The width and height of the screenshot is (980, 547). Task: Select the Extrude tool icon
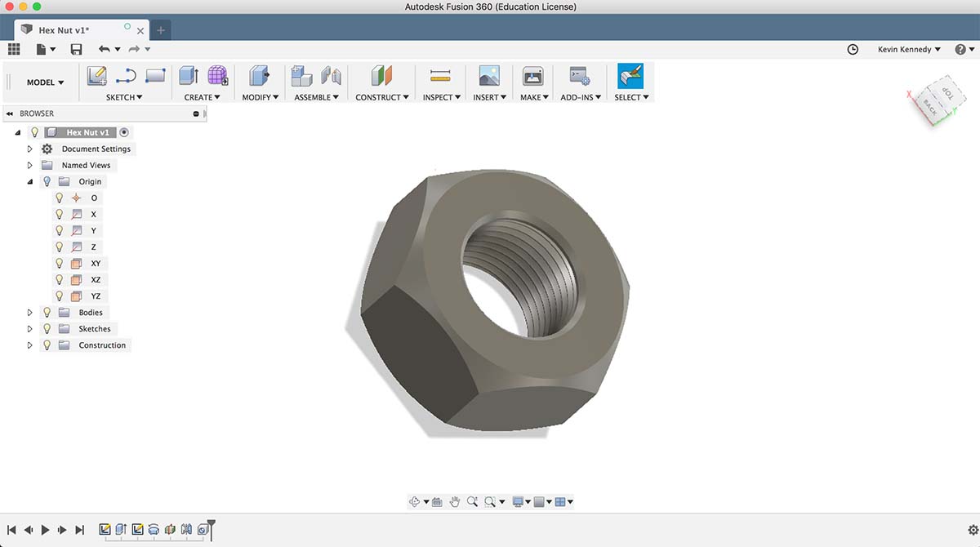(189, 76)
